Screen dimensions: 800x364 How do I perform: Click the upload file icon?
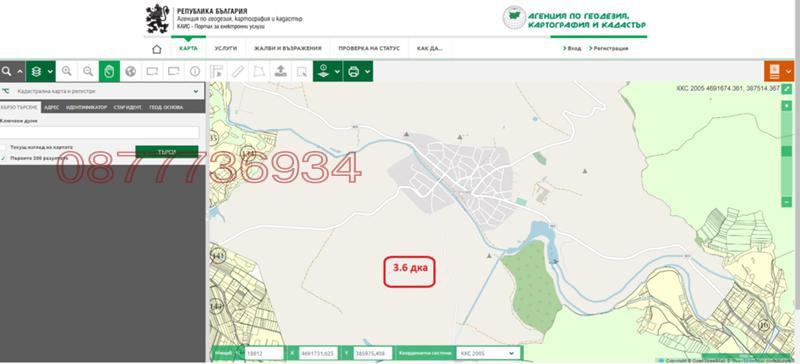tap(281, 71)
